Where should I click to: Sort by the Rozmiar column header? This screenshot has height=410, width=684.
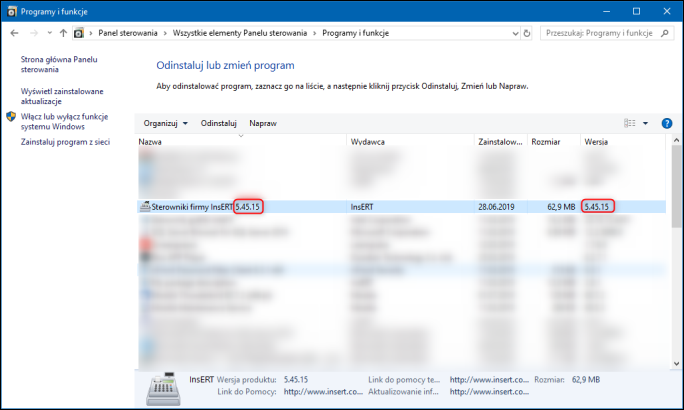click(x=553, y=141)
